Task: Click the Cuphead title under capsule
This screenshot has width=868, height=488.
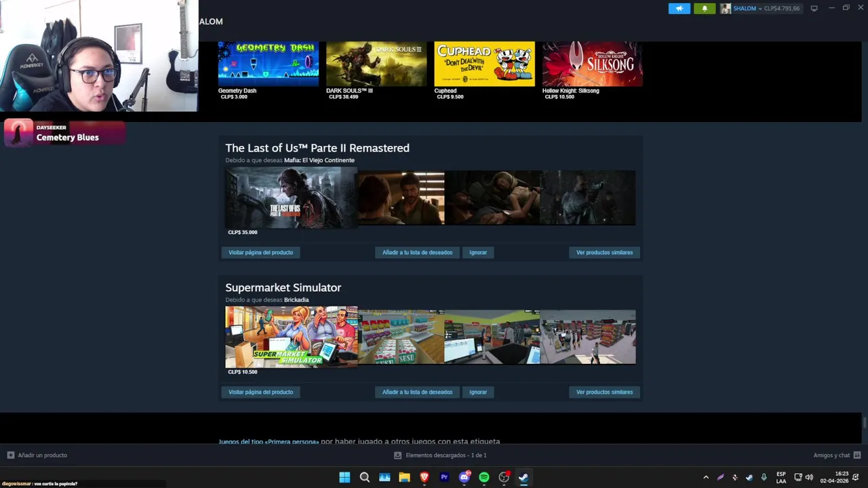Action: pos(446,91)
